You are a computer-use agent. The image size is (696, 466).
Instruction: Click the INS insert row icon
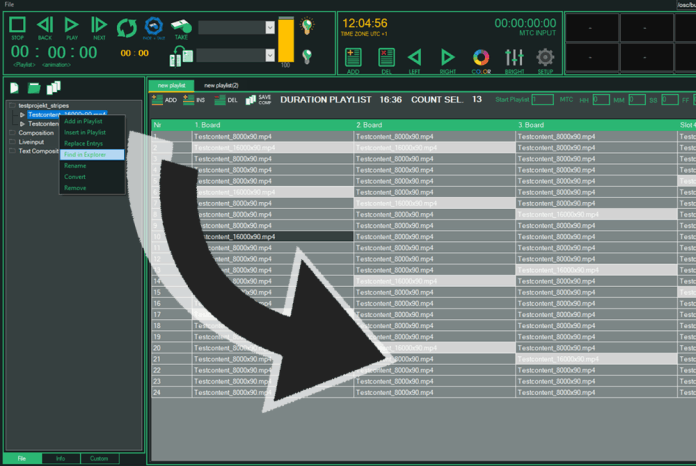194,100
